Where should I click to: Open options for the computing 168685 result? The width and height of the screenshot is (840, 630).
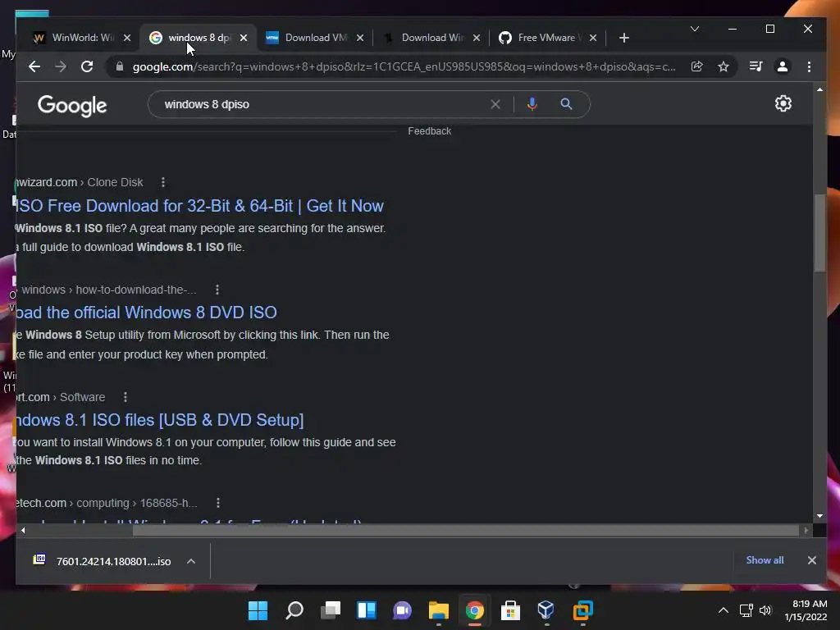tap(217, 503)
